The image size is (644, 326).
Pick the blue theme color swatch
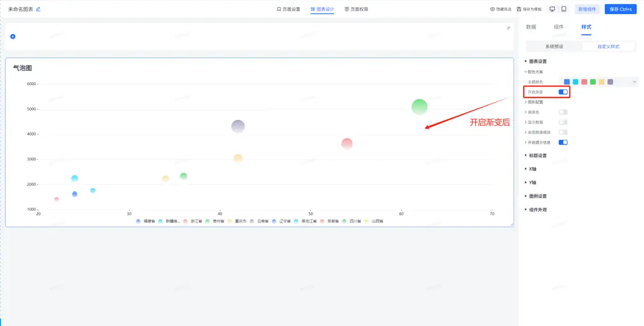(567, 82)
